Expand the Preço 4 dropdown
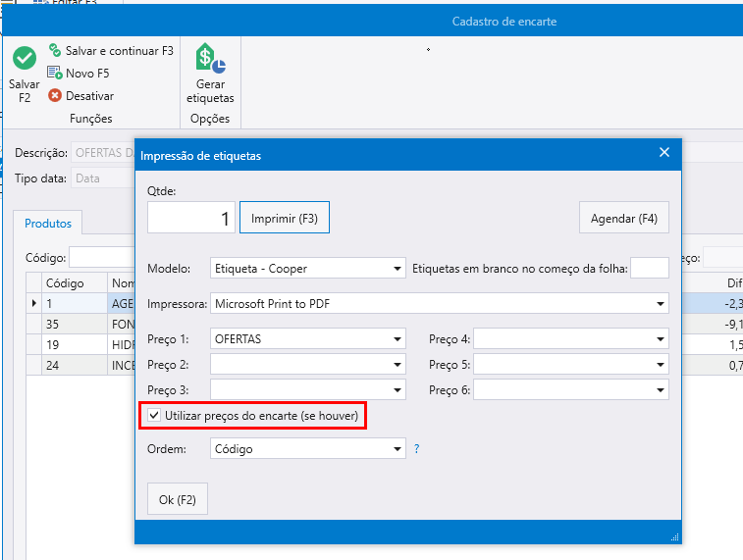743x560 pixels. (660, 339)
